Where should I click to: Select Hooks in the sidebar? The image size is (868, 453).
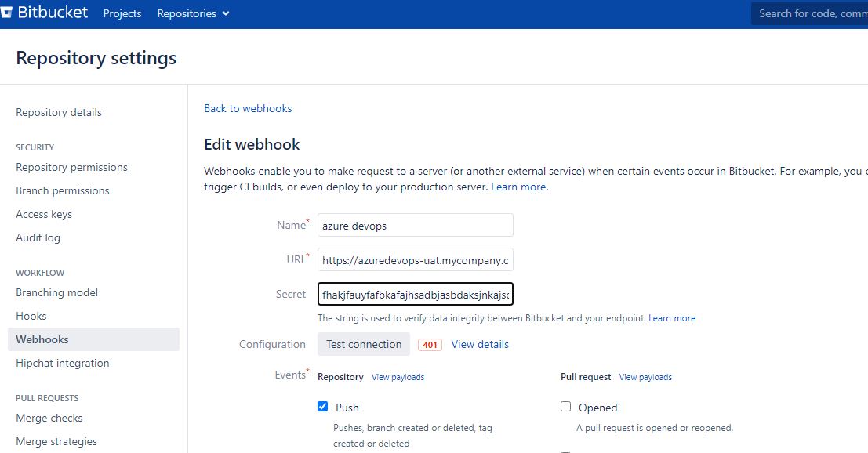coord(31,316)
